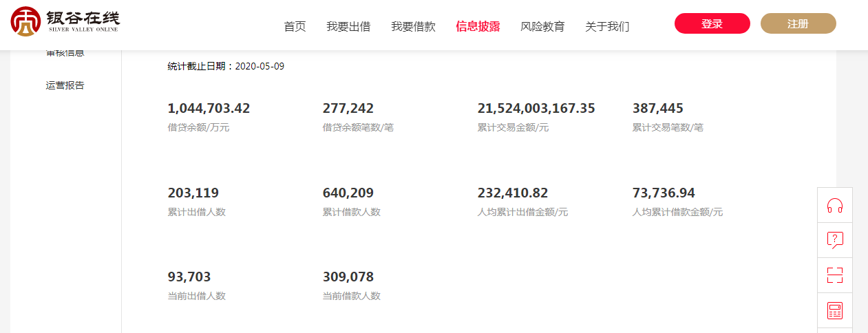Show the QR code scan icon

click(x=834, y=275)
